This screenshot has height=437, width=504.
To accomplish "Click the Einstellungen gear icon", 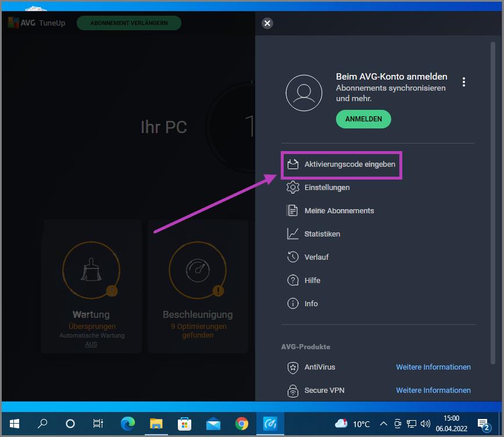I will coord(293,187).
